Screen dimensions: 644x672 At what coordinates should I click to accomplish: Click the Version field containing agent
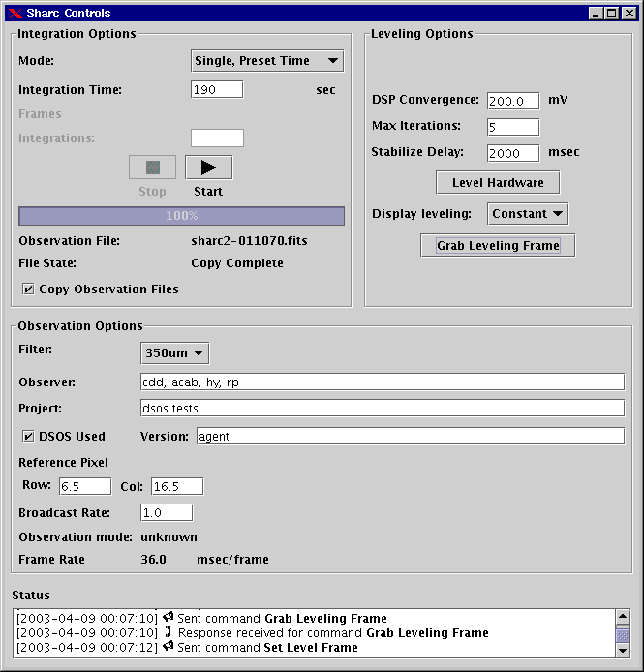(411, 437)
